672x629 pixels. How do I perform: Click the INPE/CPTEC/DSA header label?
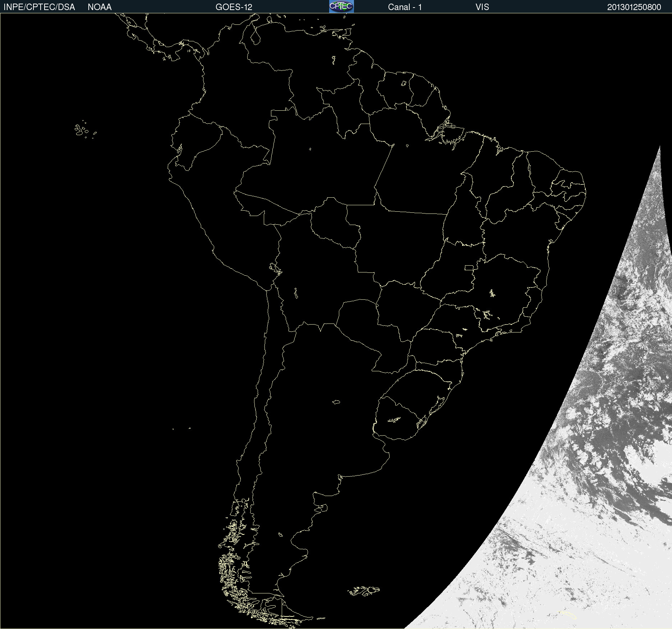[x=39, y=7]
